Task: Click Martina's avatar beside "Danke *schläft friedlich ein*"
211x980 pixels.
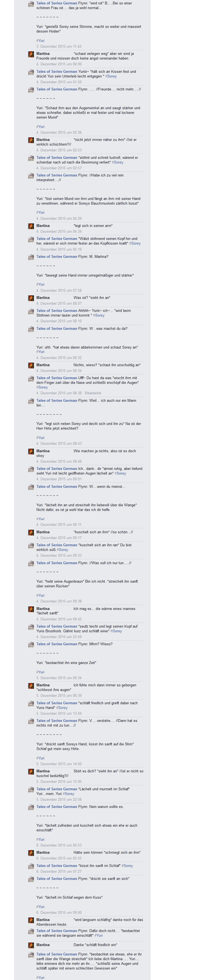Action: (x=31, y=945)
